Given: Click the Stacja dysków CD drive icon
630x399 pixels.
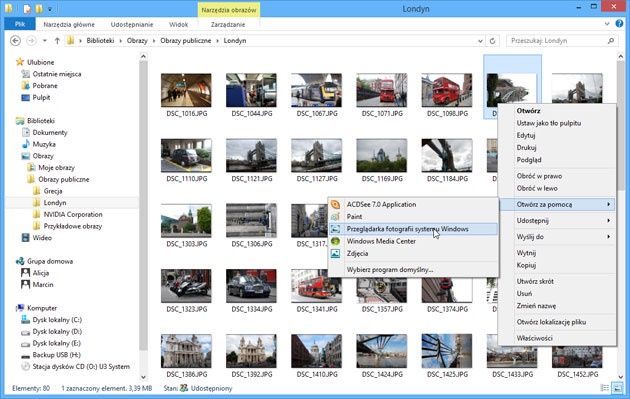Looking at the screenshot, I should (x=26, y=366).
